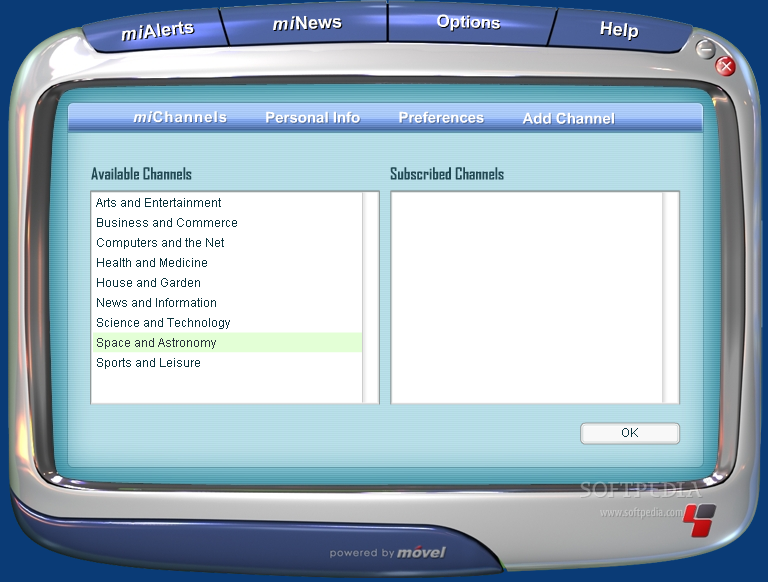Screen dimensions: 768x582
Task: Open the Options tab
Action: tap(468, 22)
